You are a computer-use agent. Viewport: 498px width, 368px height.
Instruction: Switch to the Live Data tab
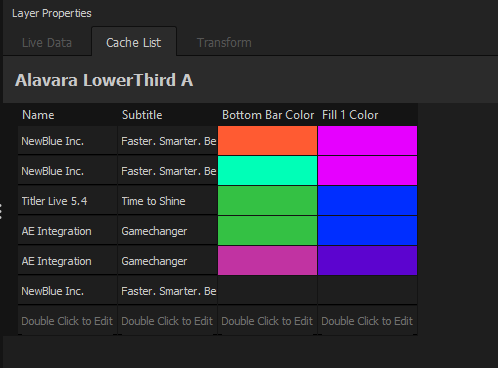47,43
